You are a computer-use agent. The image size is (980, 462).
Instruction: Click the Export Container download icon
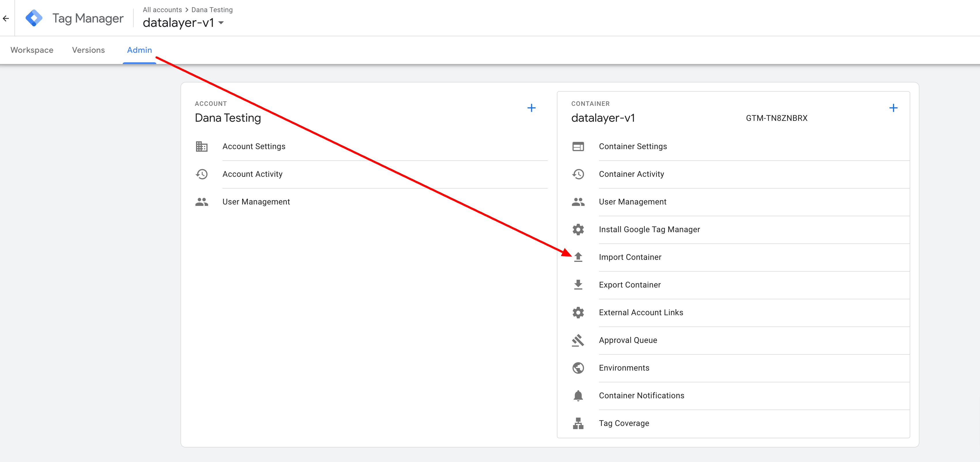click(578, 285)
